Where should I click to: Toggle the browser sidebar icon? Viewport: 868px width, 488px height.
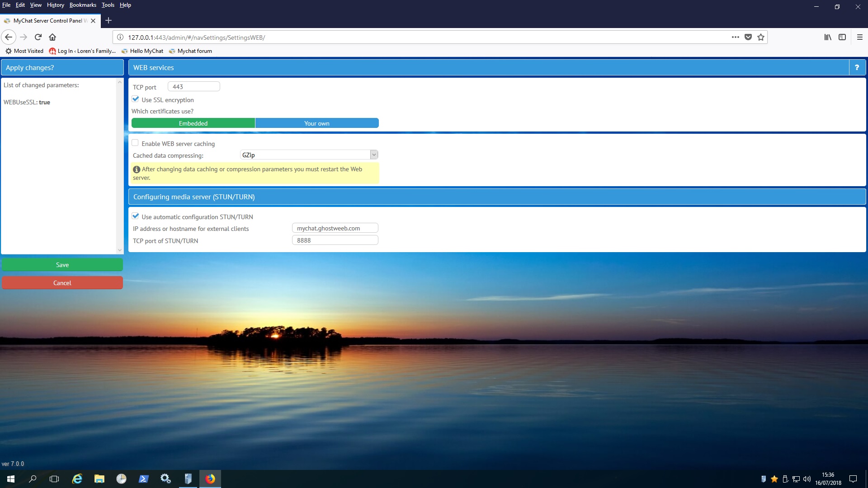[x=842, y=37]
